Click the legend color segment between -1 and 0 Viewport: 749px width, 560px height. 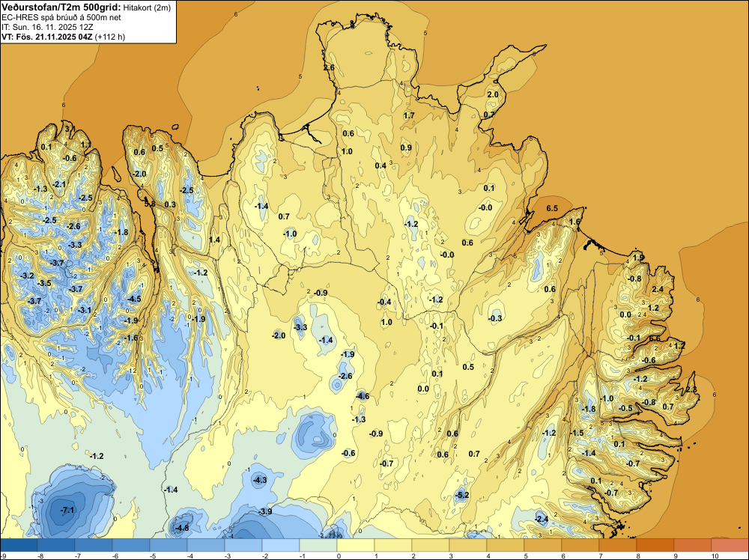[x=318, y=545]
